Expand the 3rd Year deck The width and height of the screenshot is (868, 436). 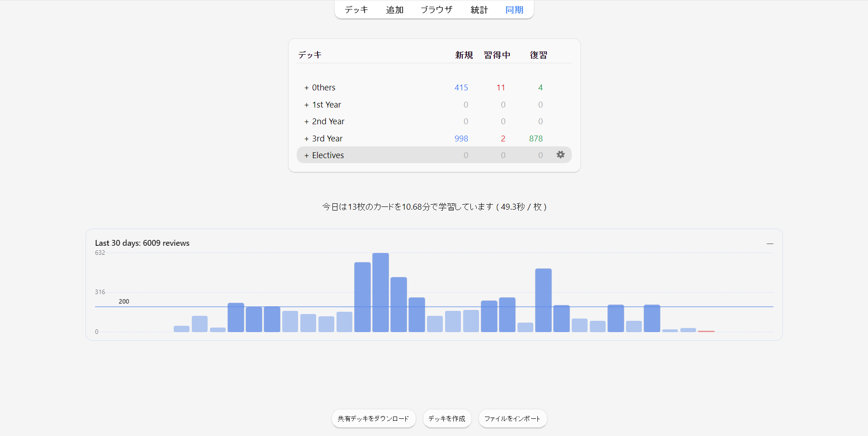point(306,139)
